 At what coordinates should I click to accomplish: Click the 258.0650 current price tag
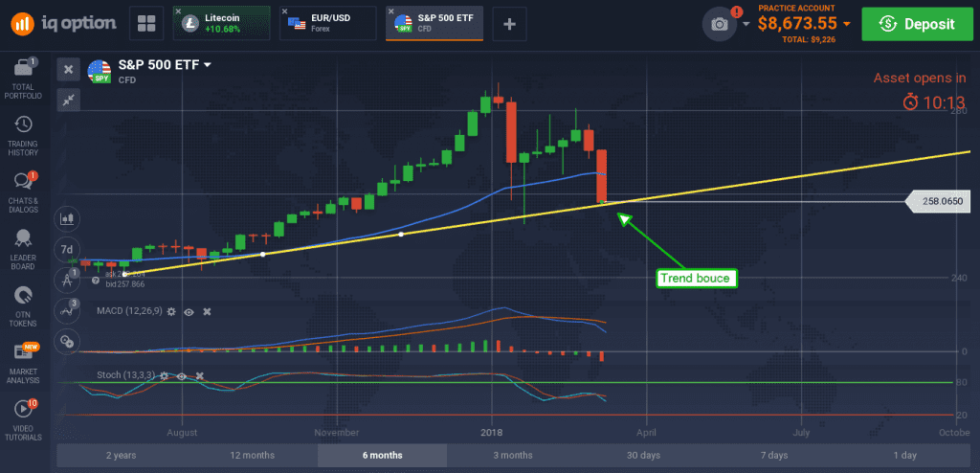tap(937, 201)
